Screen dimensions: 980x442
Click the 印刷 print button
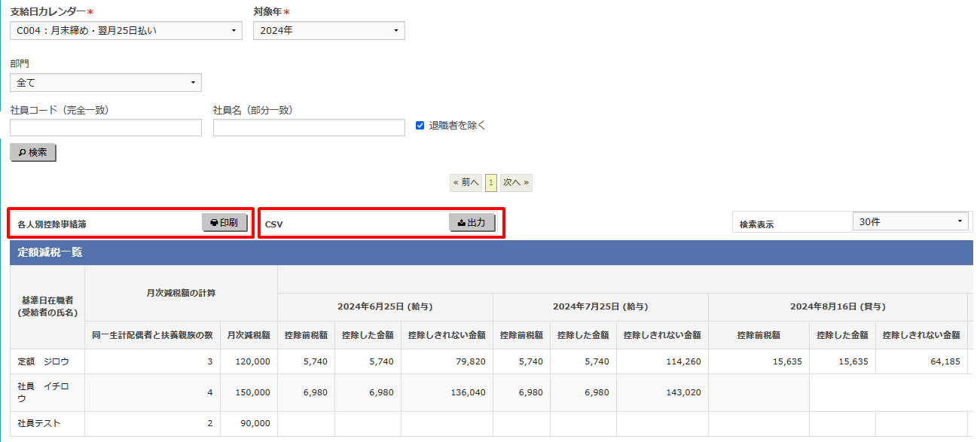click(224, 222)
